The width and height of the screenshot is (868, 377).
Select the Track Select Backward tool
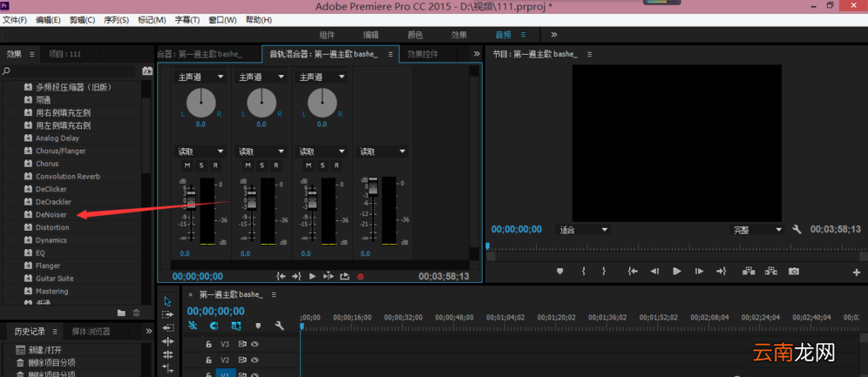(167, 327)
